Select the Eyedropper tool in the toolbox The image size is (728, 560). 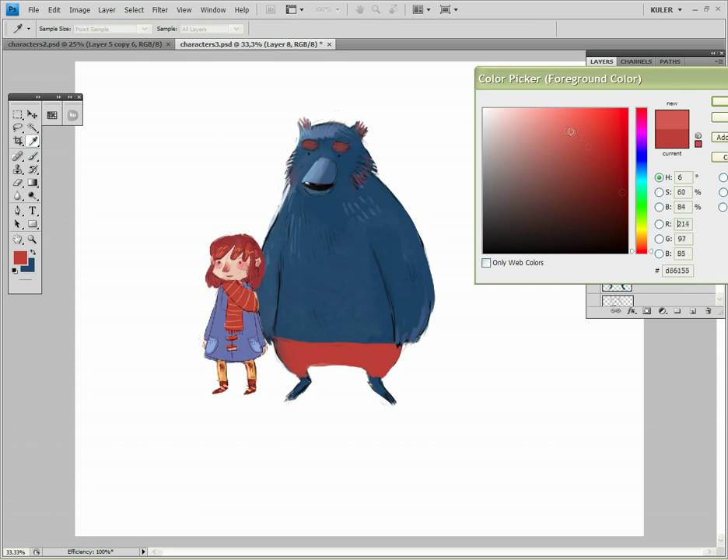(x=32, y=141)
